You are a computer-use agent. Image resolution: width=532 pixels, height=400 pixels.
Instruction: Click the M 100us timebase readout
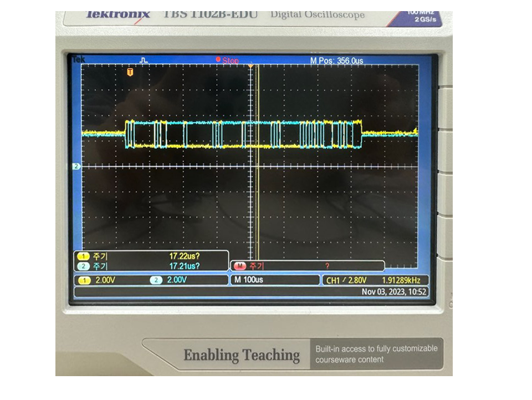click(x=249, y=280)
